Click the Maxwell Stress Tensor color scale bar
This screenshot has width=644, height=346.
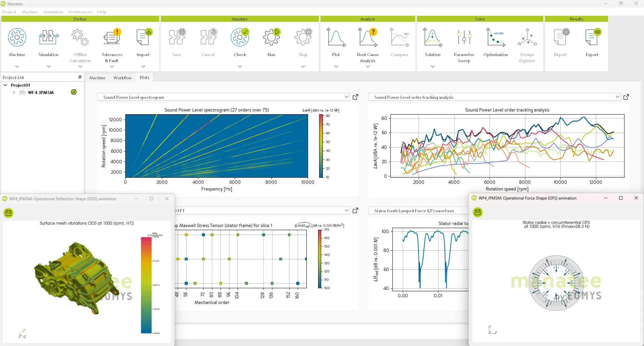[320, 259]
